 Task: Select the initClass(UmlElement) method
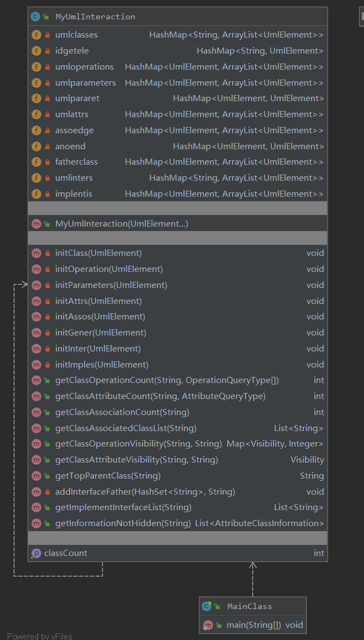point(98,253)
